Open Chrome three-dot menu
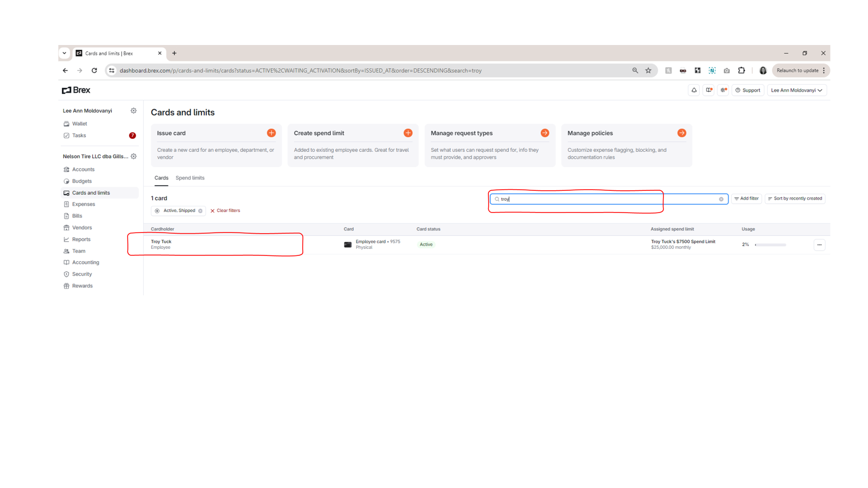Viewport: 868px width, 488px height. click(x=824, y=70)
